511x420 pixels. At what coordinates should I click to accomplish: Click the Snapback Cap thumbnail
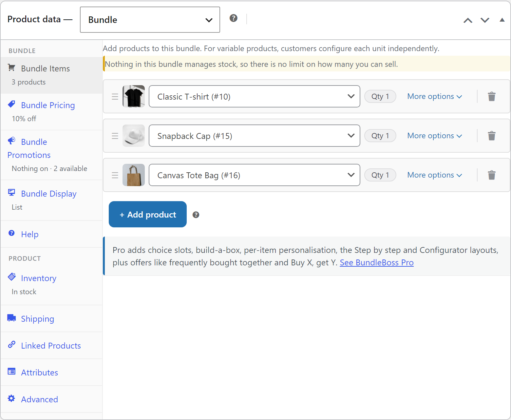(134, 136)
